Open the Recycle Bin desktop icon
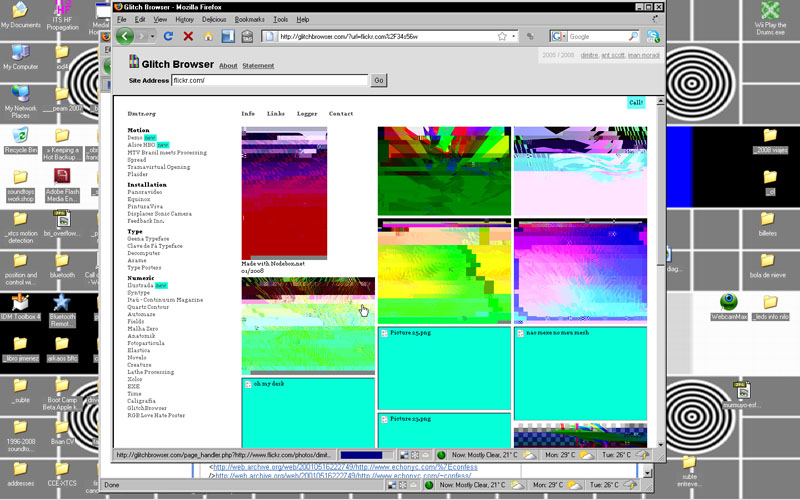 coord(20,140)
